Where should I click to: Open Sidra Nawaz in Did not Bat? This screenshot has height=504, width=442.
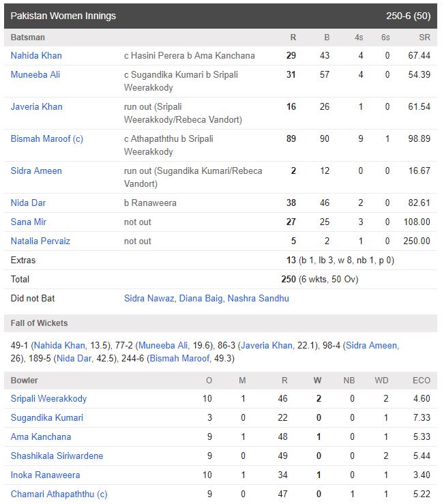coord(149,298)
